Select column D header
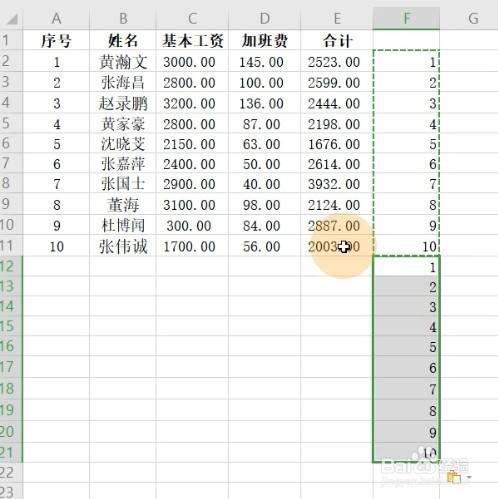The height and width of the screenshot is (499, 498). click(x=265, y=19)
